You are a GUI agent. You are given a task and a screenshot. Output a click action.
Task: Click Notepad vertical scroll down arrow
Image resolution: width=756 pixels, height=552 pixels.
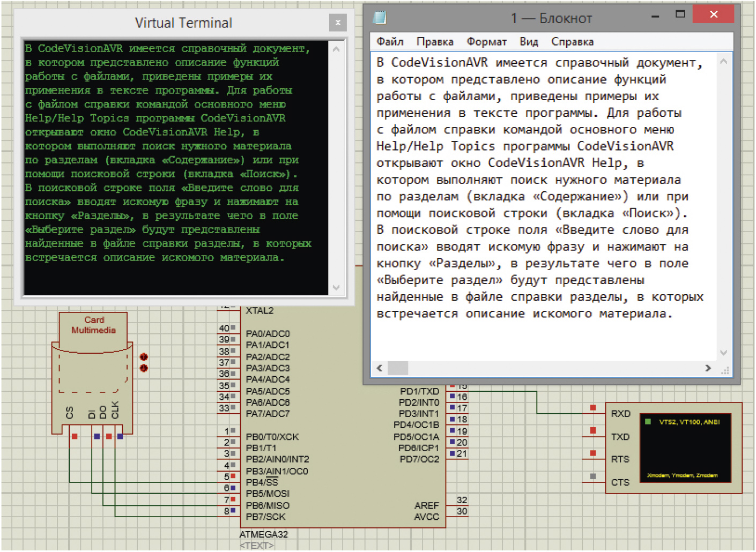point(723,353)
